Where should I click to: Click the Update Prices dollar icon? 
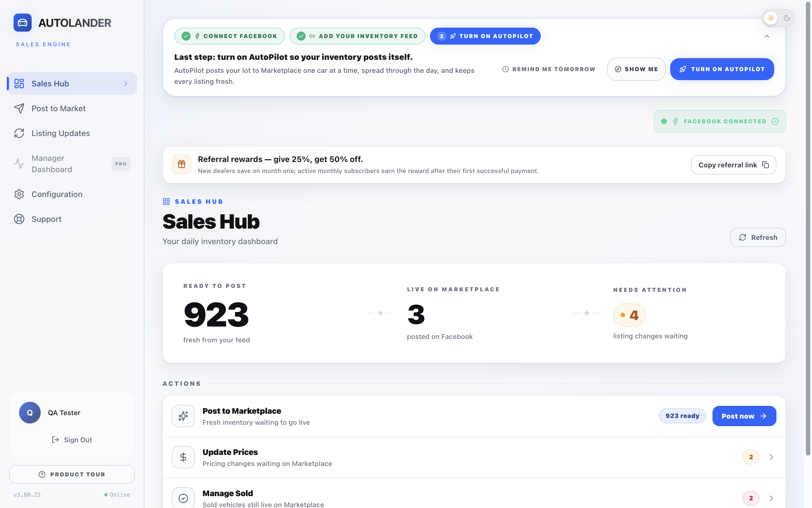(183, 457)
